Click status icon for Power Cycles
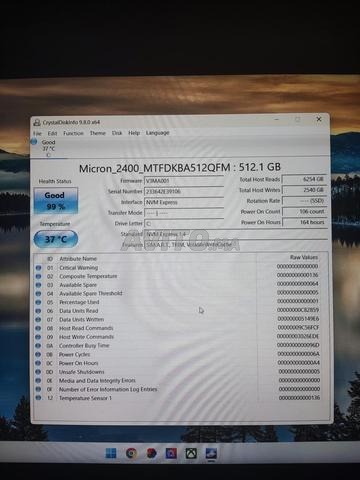Image resolution: width=360 pixels, height=480 pixels. click(x=38, y=354)
